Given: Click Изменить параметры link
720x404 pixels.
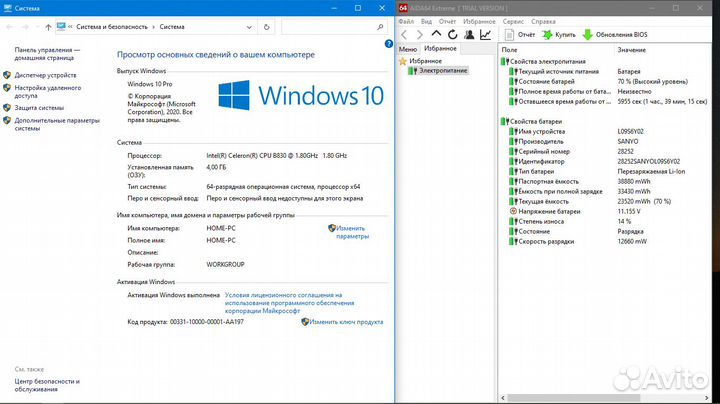Looking at the screenshot, I should (x=352, y=232).
